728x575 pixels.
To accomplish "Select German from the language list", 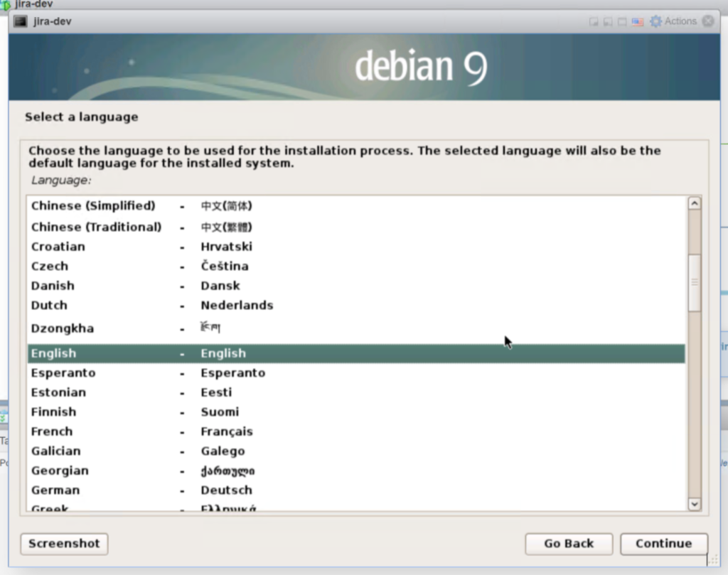I will click(x=356, y=490).
